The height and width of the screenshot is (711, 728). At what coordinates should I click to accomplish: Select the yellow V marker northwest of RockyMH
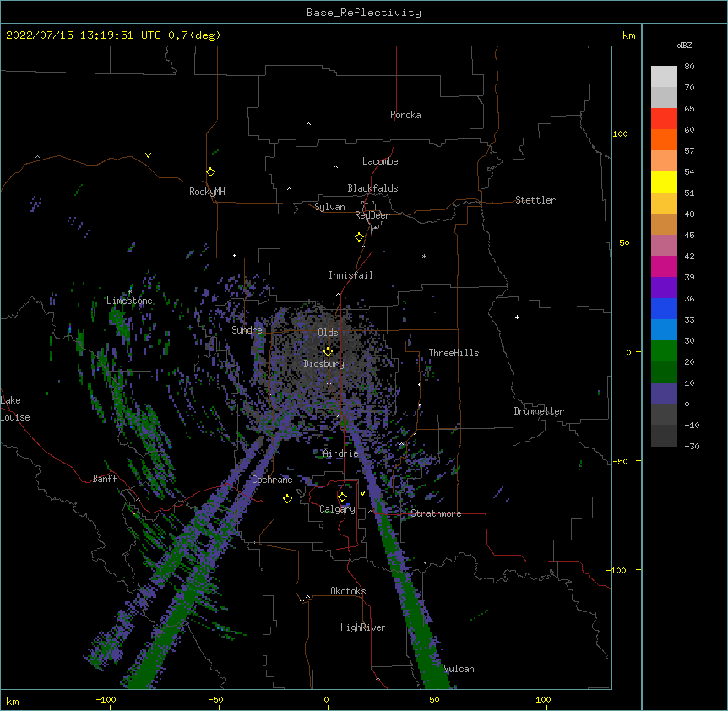tap(148, 155)
